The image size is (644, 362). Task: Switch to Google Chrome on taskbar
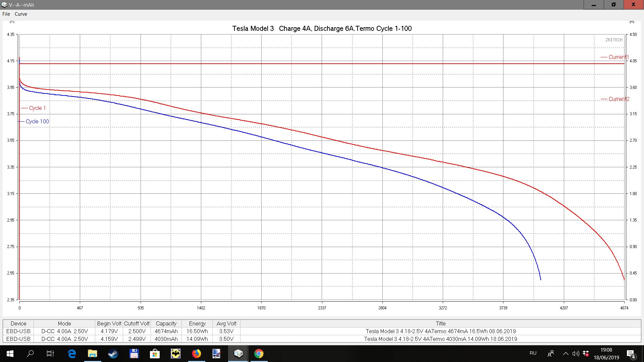point(259,354)
